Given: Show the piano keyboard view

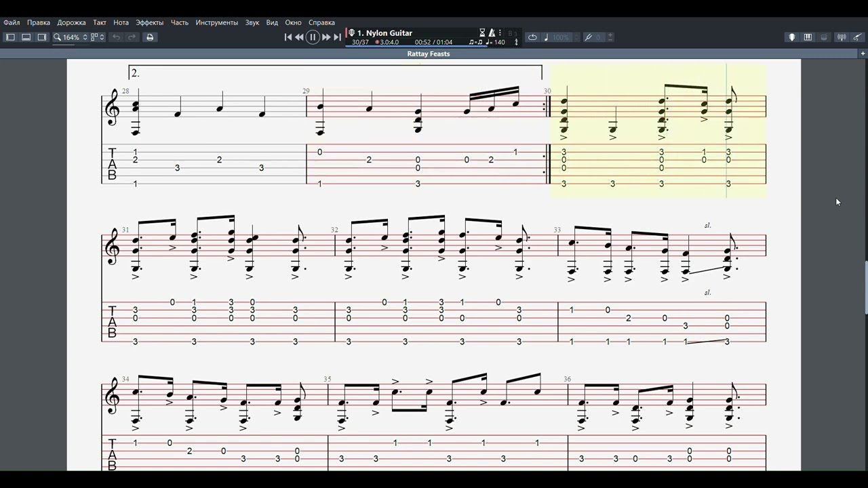Looking at the screenshot, I should coord(808,37).
